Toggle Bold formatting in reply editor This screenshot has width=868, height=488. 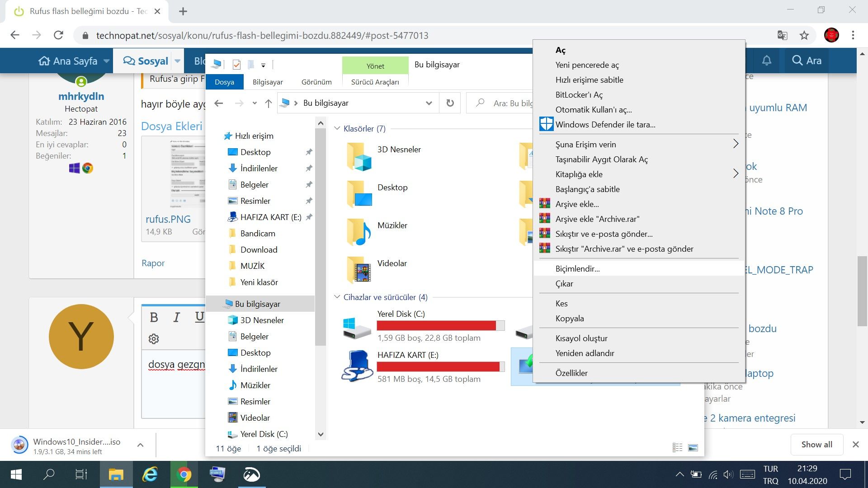coord(154,317)
